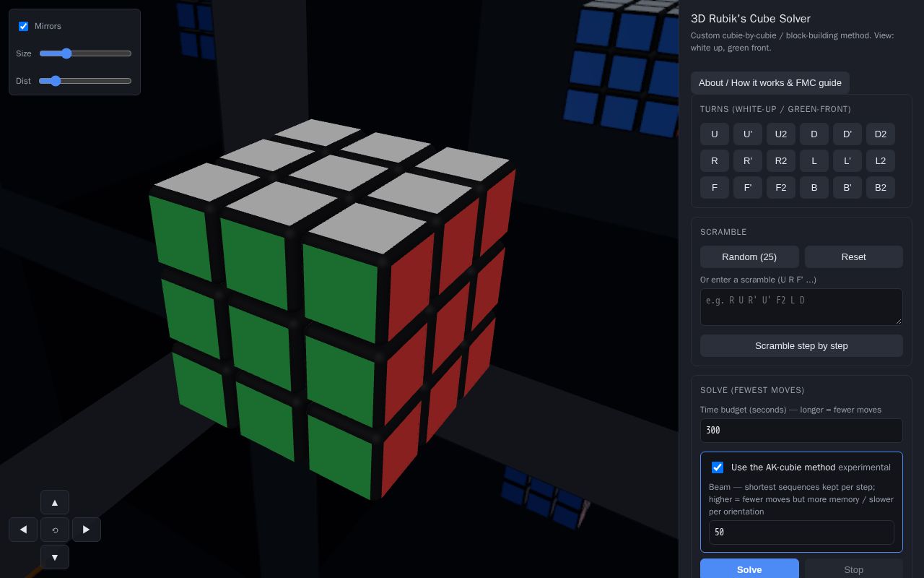
Task: Click the green center sticker on the cube
Action: coord(261,348)
